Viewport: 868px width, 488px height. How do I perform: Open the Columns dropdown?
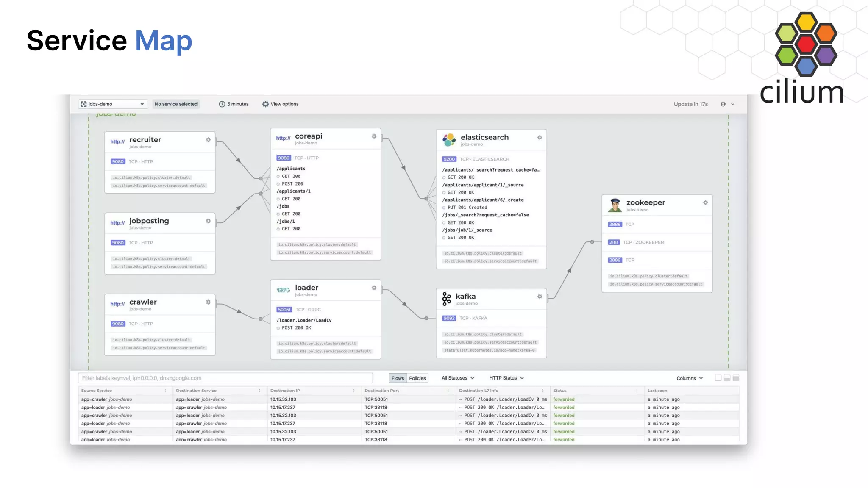(x=690, y=378)
